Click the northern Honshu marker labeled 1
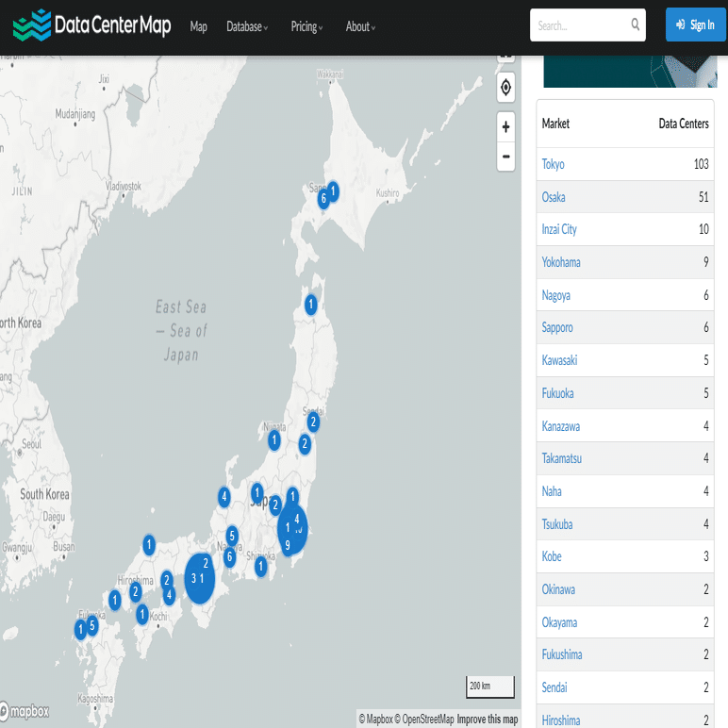This screenshot has height=728, width=728. click(310, 305)
